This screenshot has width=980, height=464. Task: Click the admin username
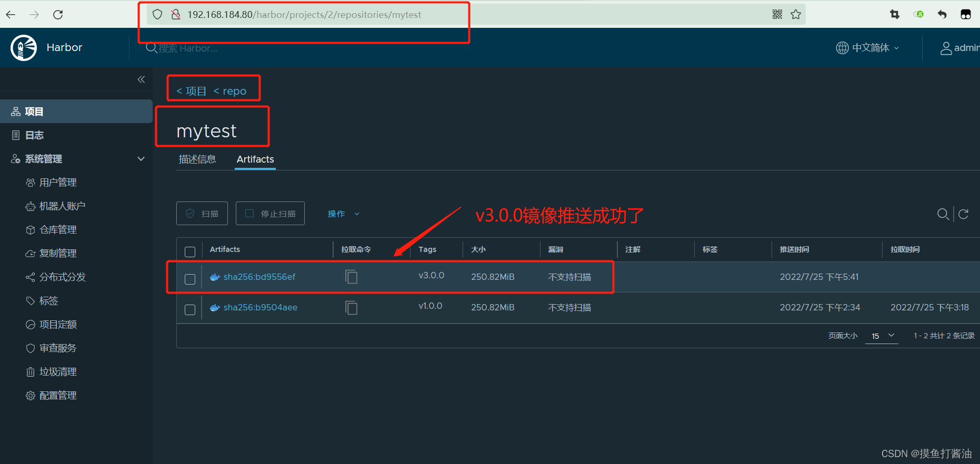point(967,48)
